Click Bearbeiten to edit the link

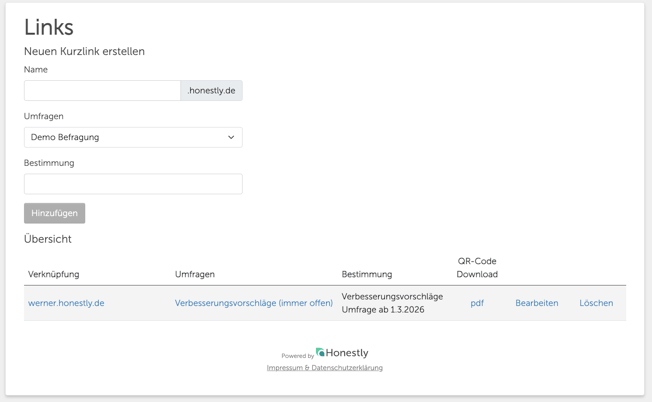[x=536, y=303]
